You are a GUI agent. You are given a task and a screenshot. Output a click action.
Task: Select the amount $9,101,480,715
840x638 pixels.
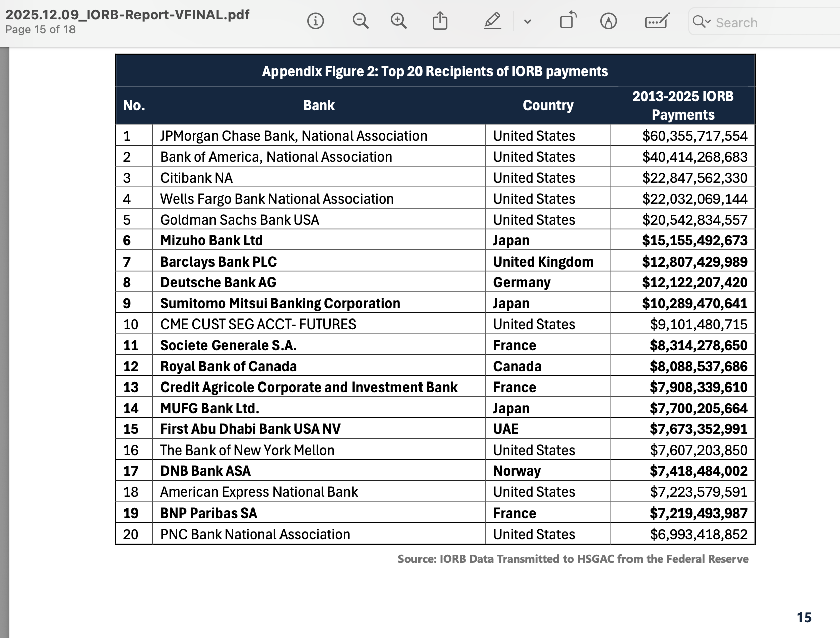699,324
